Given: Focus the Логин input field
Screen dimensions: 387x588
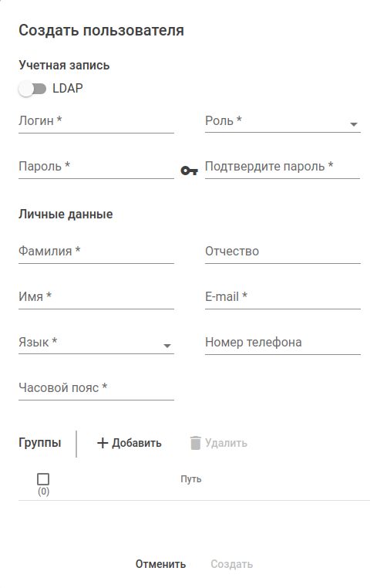Looking at the screenshot, I should click(x=96, y=121).
